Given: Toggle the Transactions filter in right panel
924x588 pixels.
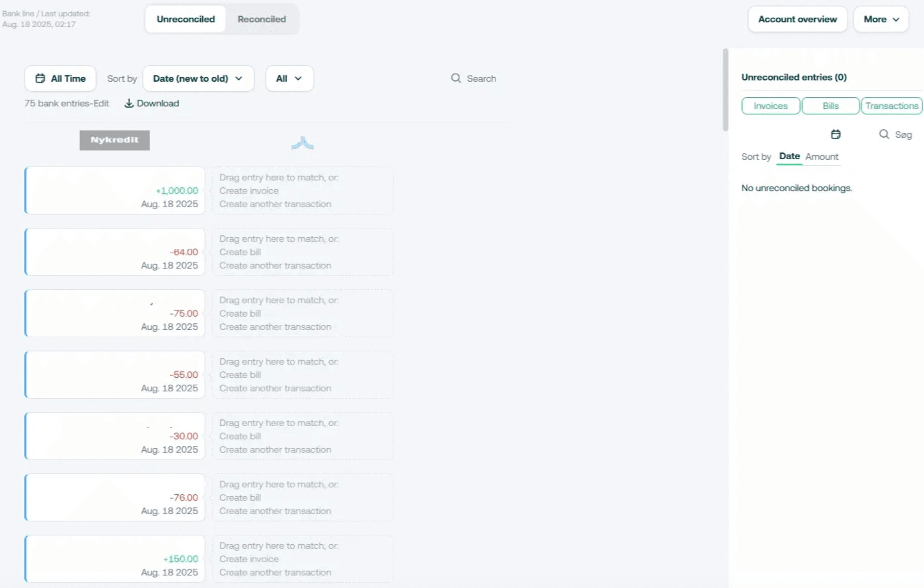Looking at the screenshot, I should pyautogui.click(x=891, y=106).
